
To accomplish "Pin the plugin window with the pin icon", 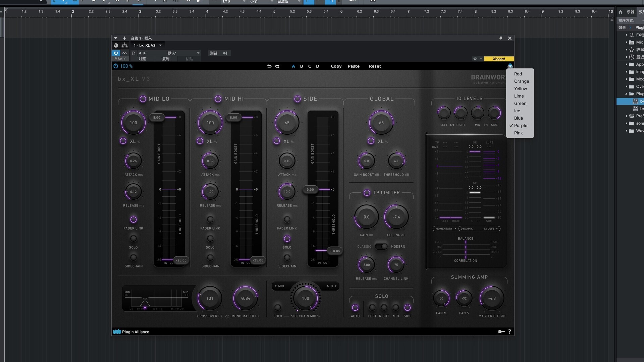I will (501, 38).
